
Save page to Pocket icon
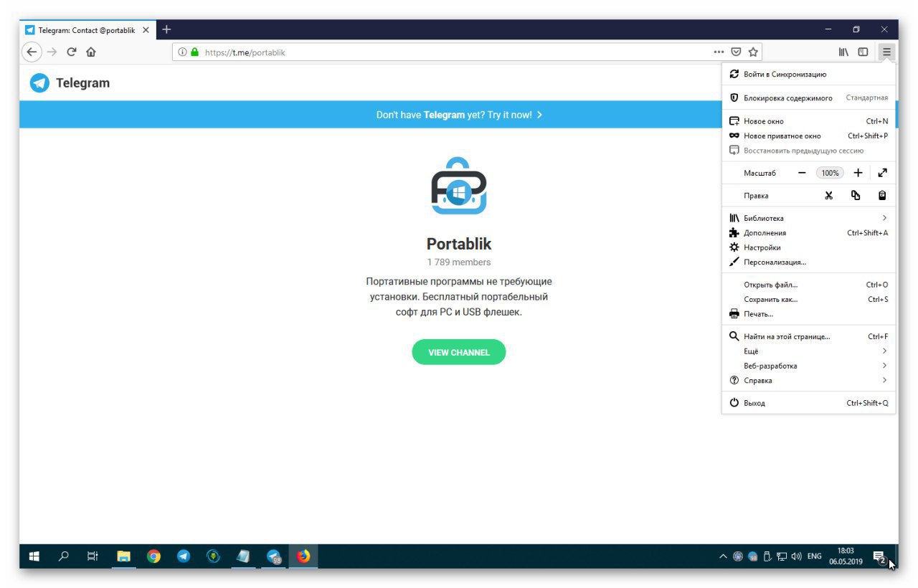click(x=736, y=52)
